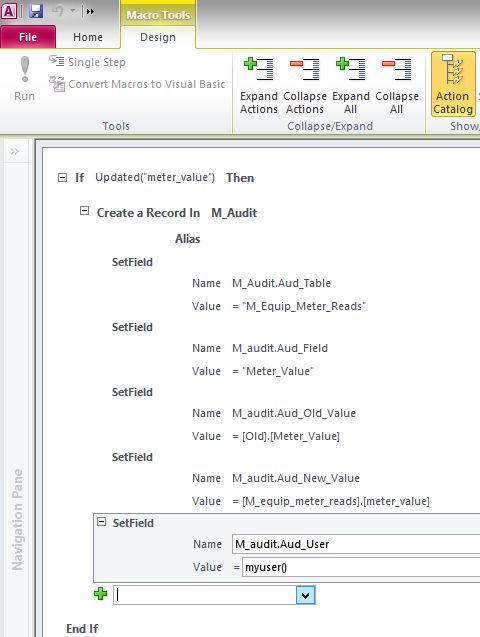Select the Design ribbon tab

[x=158, y=37]
